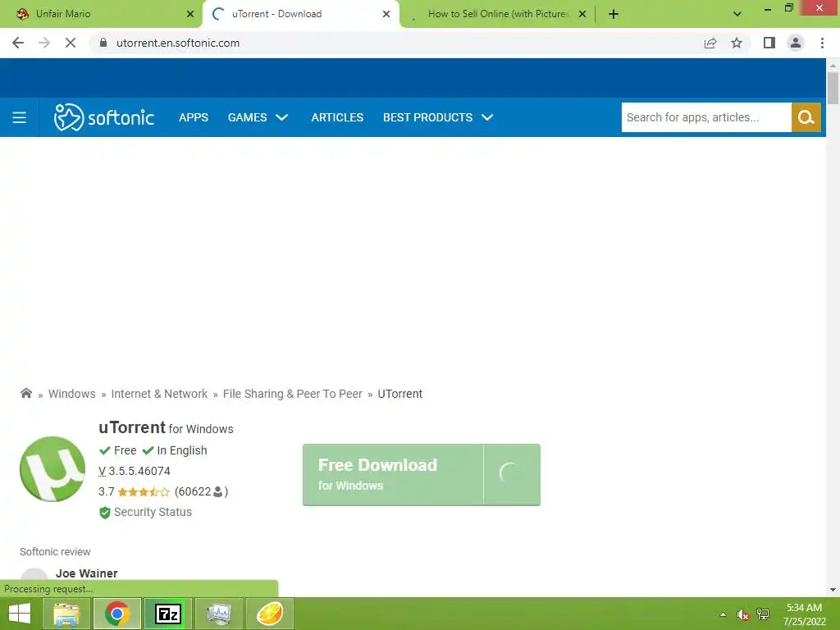Click the Chrome taskbar icon
Image resolution: width=840 pixels, height=630 pixels.
pos(117,614)
